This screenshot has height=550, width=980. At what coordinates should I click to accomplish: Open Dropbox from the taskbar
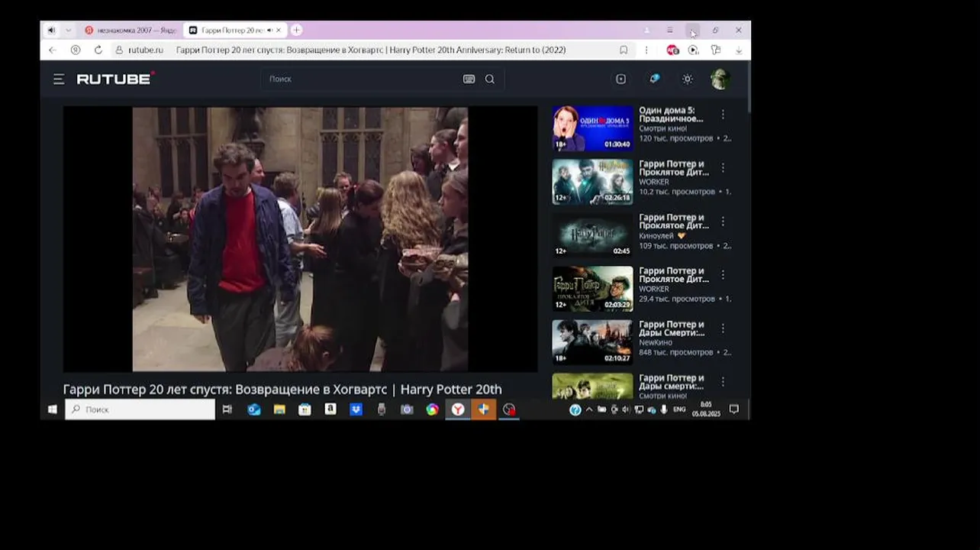coord(356,409)
